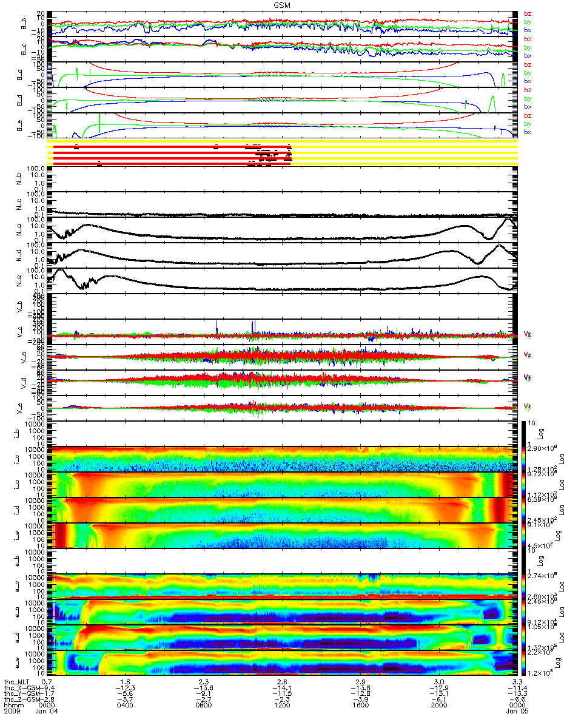Viewport: 564px width, 728px height.
Task: Click the thc_Y-GSM row label
Action: 21,693
